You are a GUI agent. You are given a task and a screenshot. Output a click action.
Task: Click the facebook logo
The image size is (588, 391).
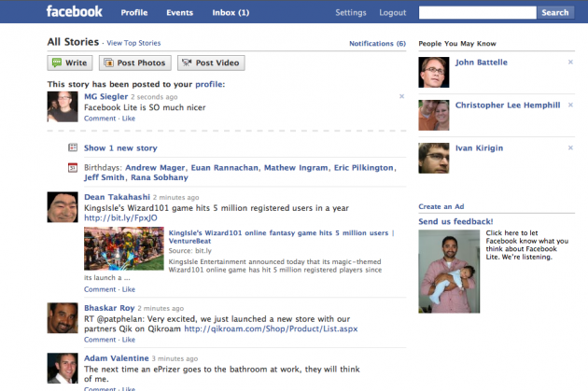[75, 11]
